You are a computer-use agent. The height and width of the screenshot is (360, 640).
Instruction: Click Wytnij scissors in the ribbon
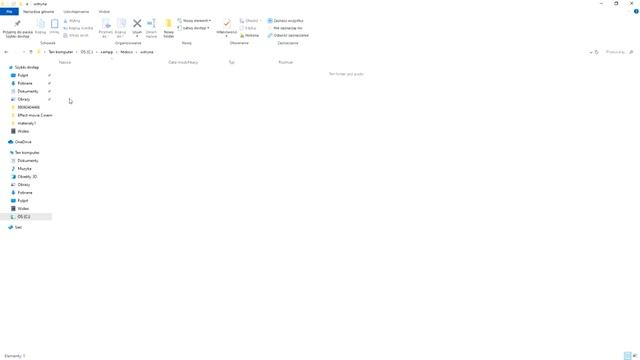pos(72,21)
